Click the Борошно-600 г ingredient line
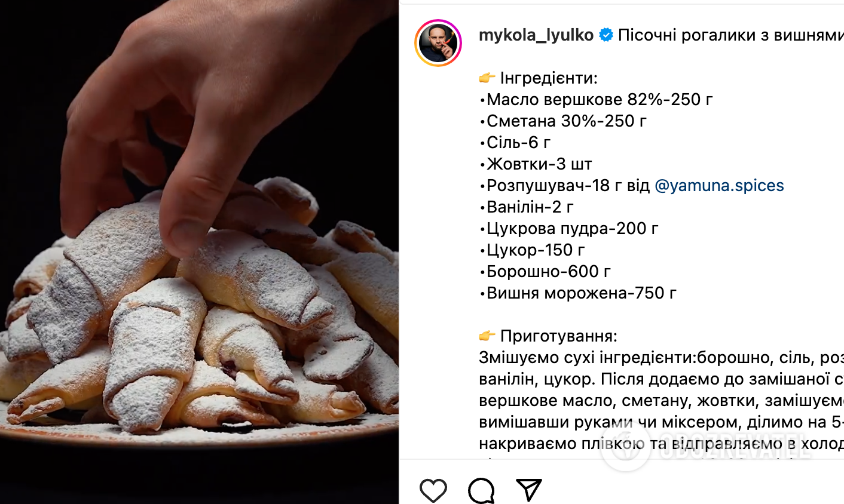 pos(545,272)
